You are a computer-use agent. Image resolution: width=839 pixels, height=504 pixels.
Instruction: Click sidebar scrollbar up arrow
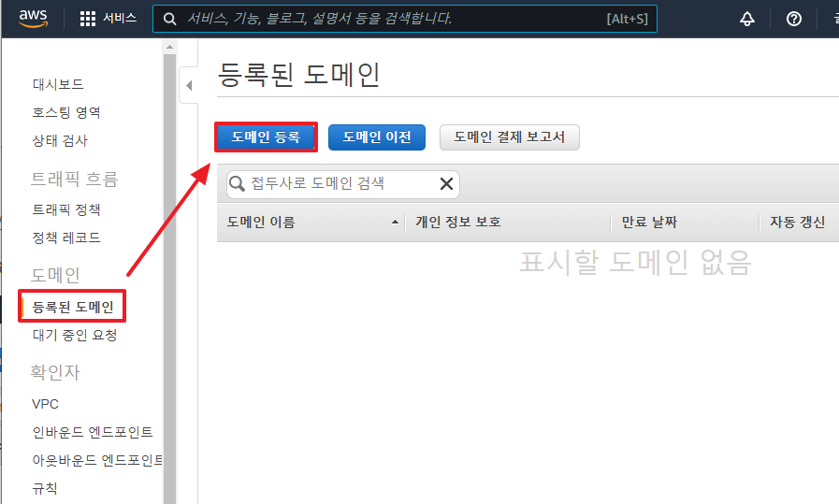click(169, 47)
